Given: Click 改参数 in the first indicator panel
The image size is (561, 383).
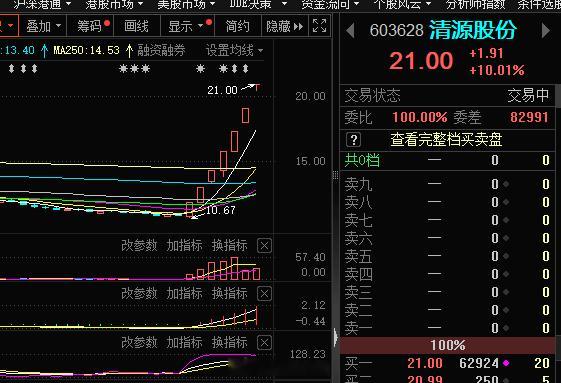Looking at the screenshot, I should click(139, 246).
